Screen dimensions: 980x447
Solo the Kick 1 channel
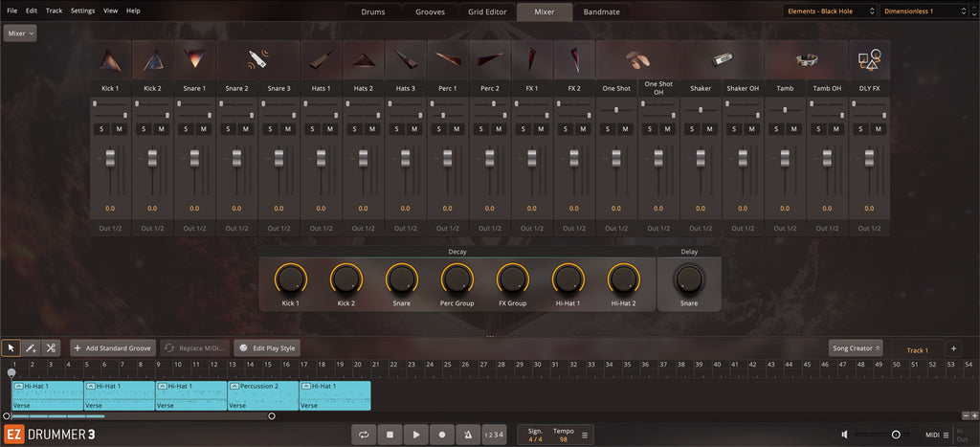(101, 129)
